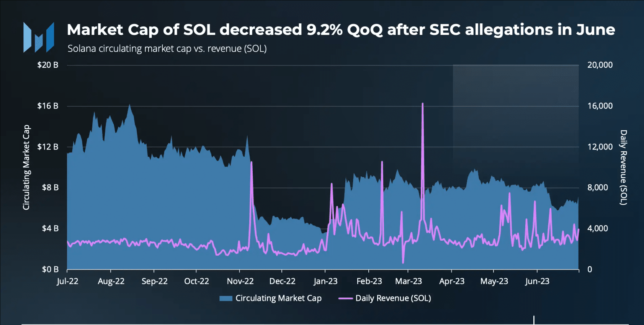Click the rotated Circulating Market Cap axis title
The image size is (644, 325).
pyautogui.click(x=26, y=167)
